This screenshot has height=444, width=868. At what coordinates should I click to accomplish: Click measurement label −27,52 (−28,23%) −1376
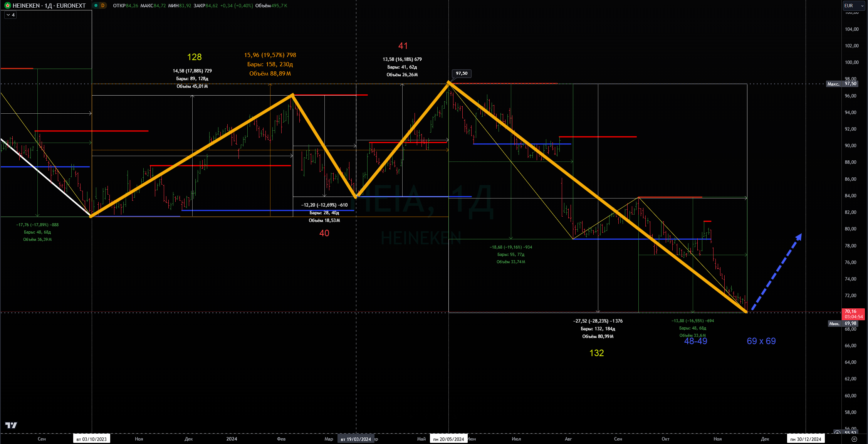598,321
